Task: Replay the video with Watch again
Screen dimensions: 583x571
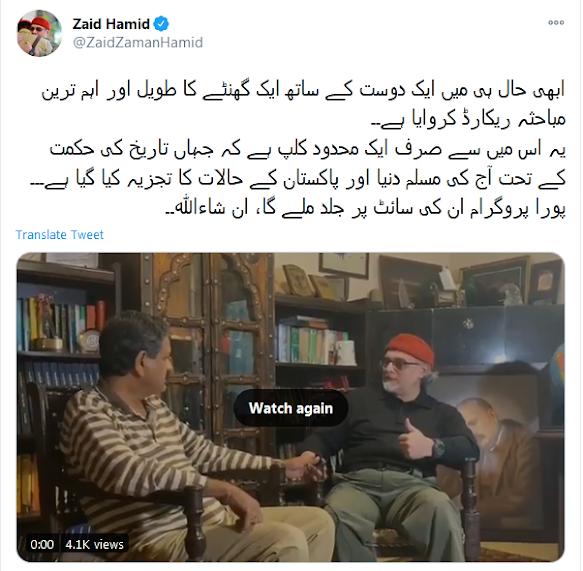Action: point(291,408)
